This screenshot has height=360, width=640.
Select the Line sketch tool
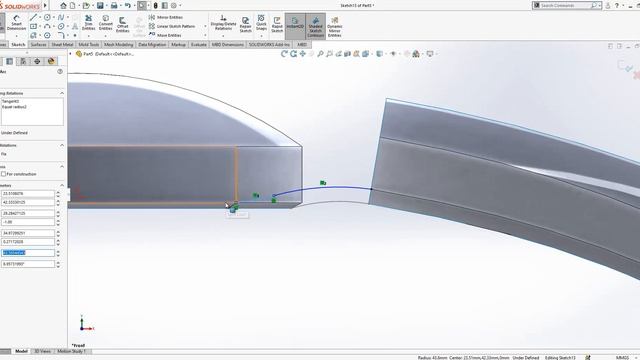(33, 17)
